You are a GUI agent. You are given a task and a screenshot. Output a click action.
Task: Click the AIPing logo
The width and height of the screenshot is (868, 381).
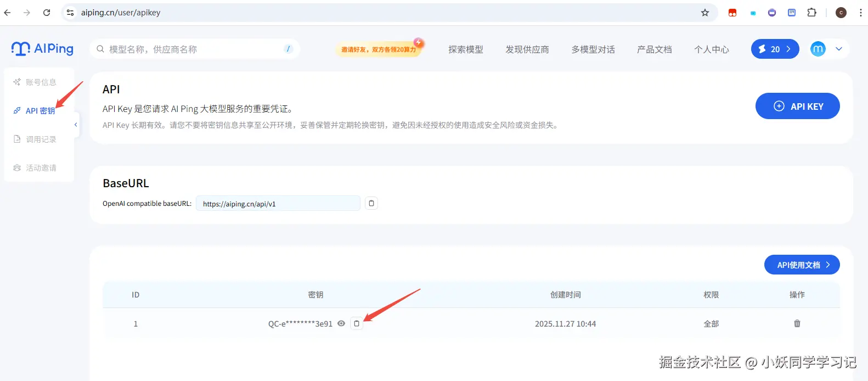point(42,49)
